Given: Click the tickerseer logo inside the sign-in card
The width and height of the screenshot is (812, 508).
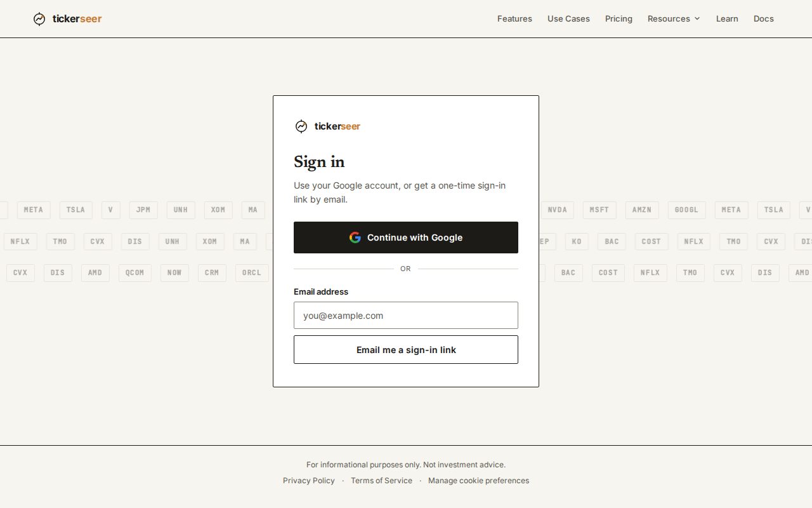Looking at the screenshot, I should (x=327, y=126).
